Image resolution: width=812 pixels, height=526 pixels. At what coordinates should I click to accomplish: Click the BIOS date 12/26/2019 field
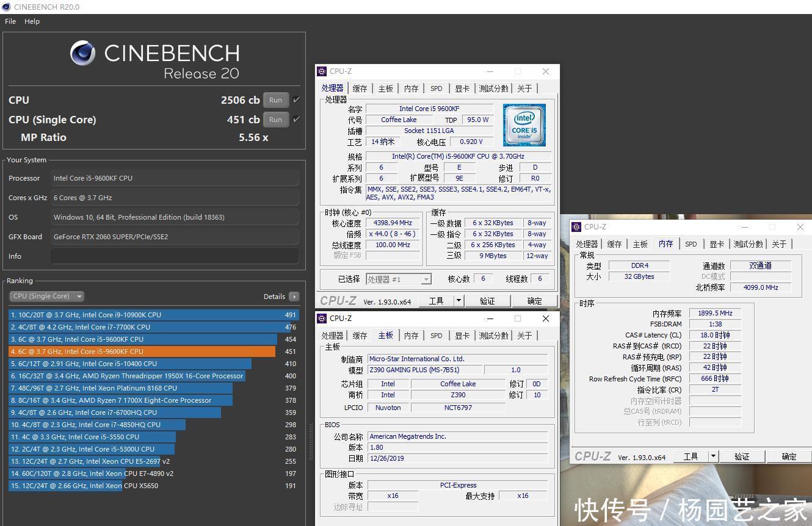tap(457, 458)
